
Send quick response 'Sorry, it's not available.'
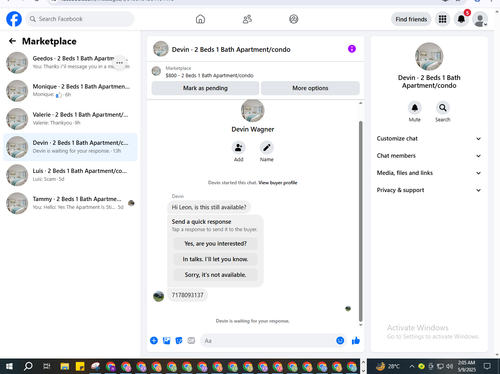click(215, 275)
